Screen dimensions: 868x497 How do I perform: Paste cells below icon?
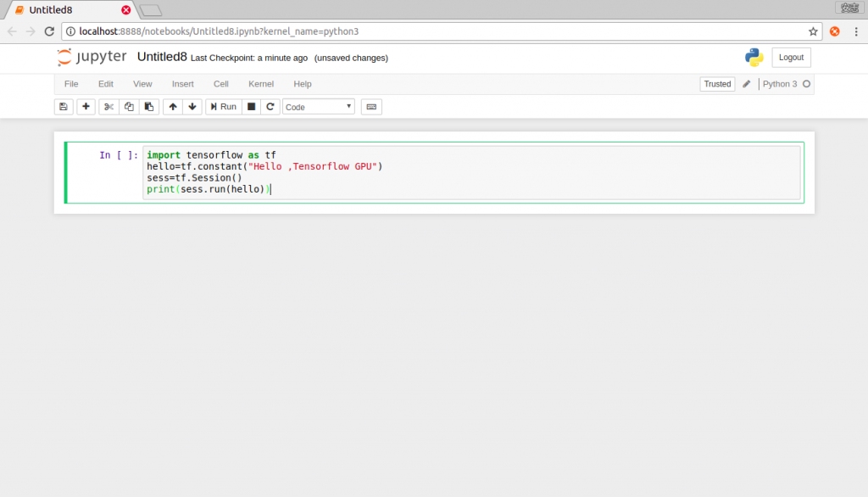[149, 107]
